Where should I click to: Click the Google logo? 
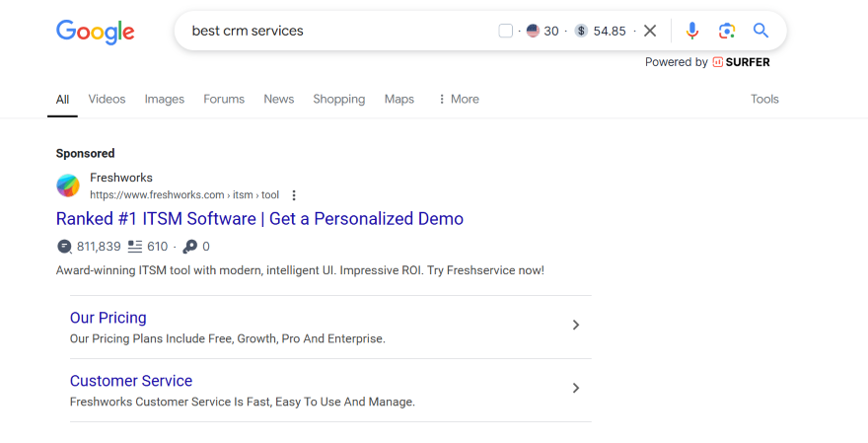point(96,32)
